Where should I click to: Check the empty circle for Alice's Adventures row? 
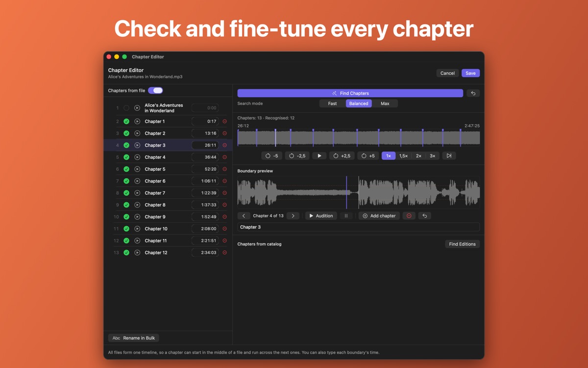(126, 108)
